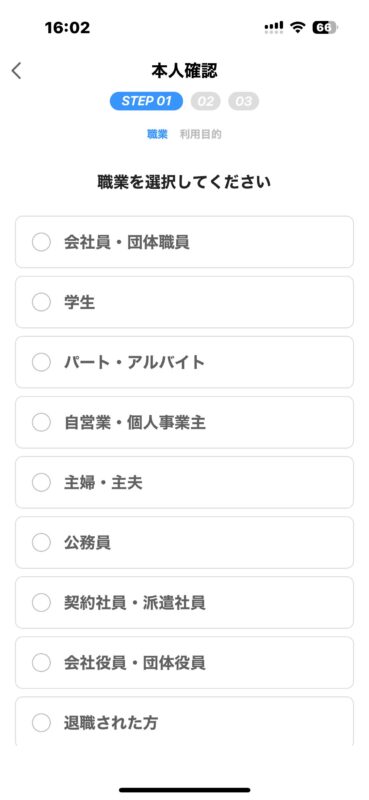Select the 主婦・主夫 radio button
Image resolution: width=369 pixels, height=800 pixels.
(x=41, y=483)
